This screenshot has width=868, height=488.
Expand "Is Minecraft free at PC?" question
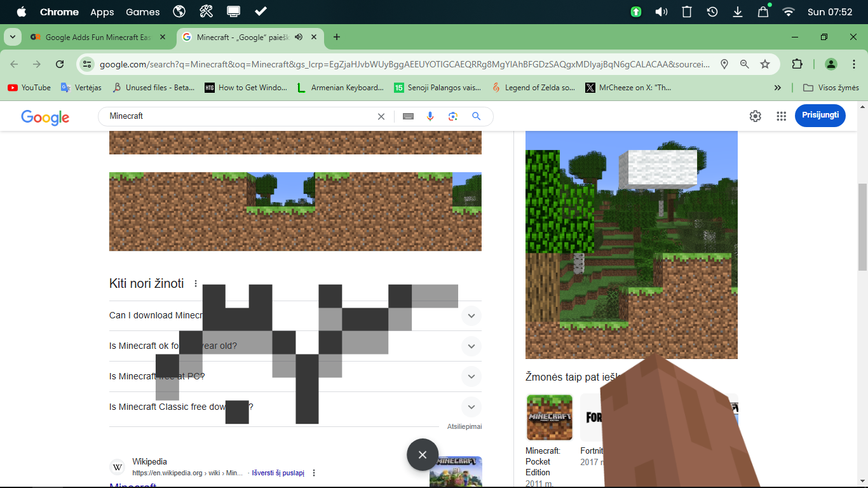(471, 377)
